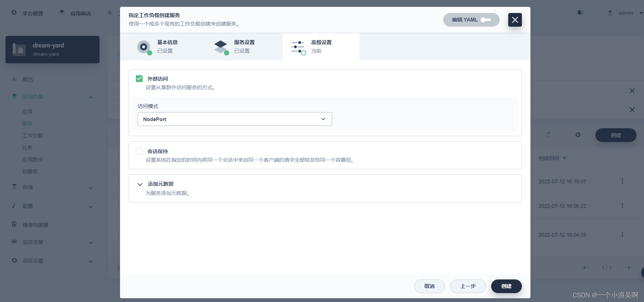
Task: Enable the 编辑 YAML toggle switch
Action: 485,20
